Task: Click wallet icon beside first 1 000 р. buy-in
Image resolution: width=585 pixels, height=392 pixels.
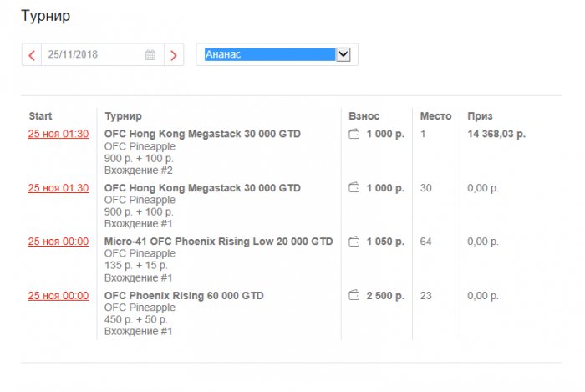Action: click(x=354, y=134)
